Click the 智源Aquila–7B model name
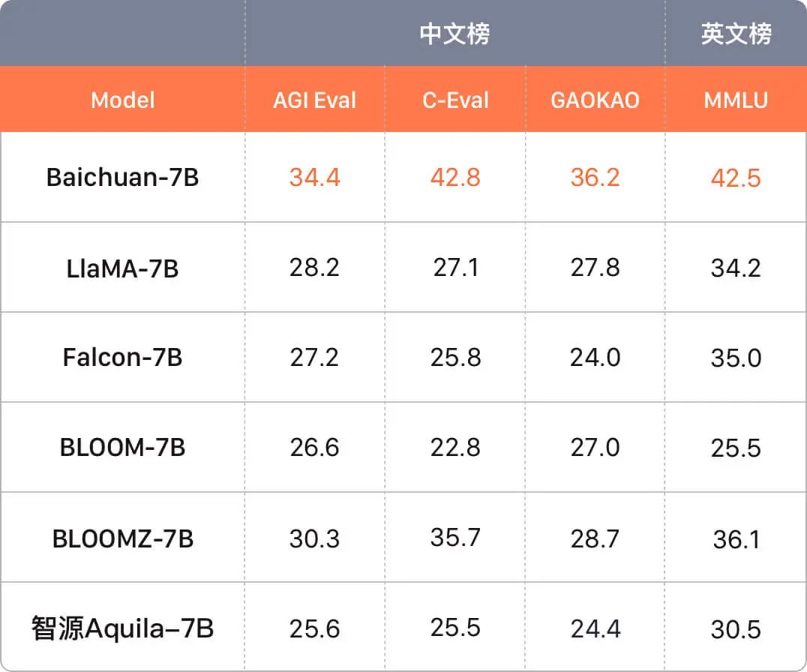This screenshot has height=672, width=807. [122, 628]
